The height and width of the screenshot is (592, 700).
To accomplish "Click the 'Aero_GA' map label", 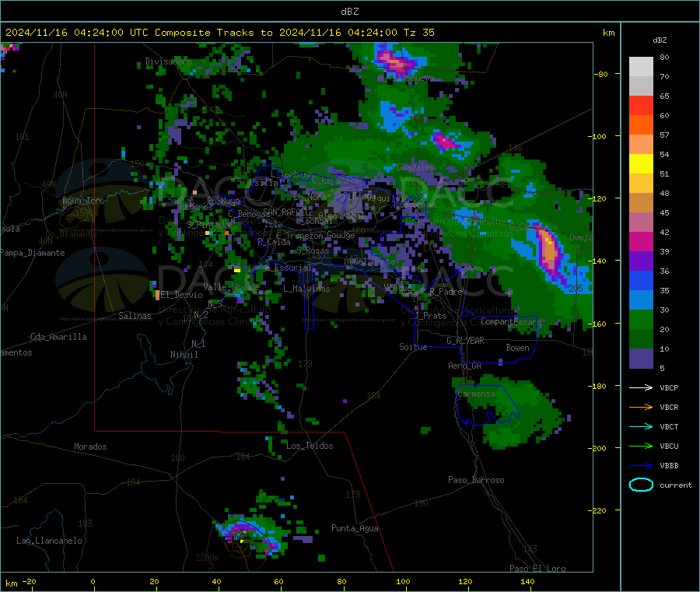I will click(464, 366).
